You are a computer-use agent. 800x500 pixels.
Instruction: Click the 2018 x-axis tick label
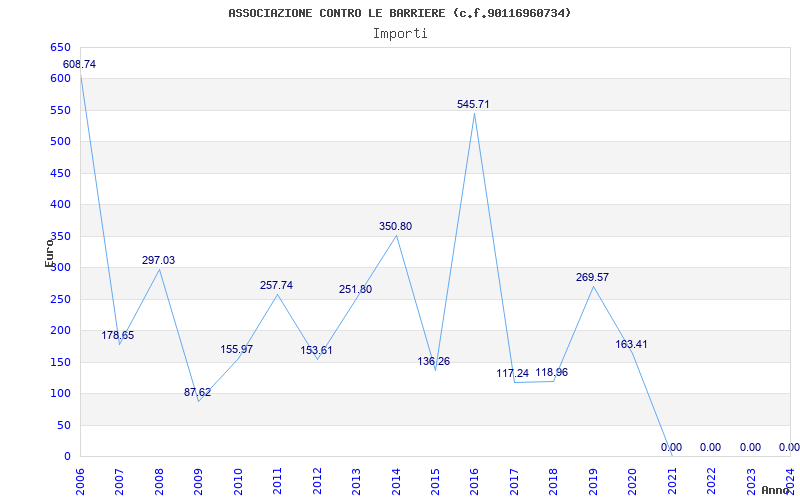click(x=554, y=482)
